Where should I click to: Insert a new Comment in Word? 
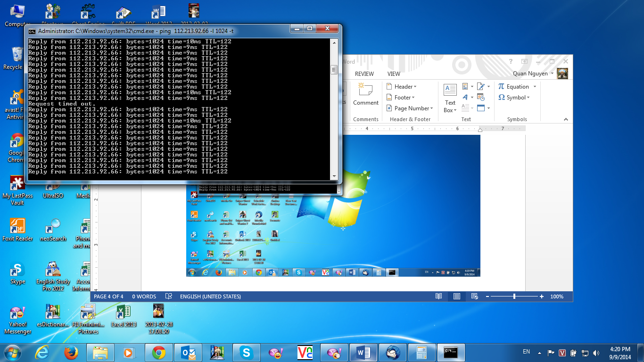365,95
